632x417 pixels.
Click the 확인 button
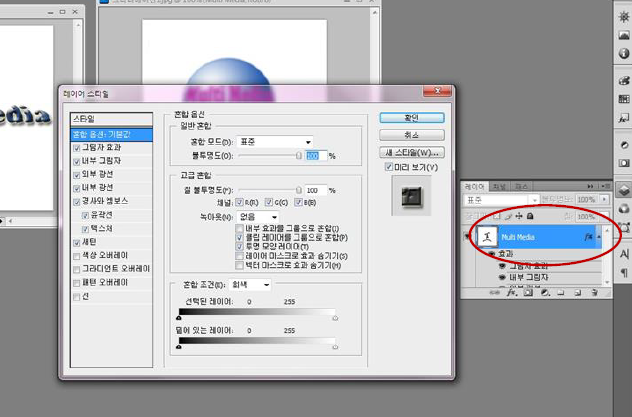(412, 118)
